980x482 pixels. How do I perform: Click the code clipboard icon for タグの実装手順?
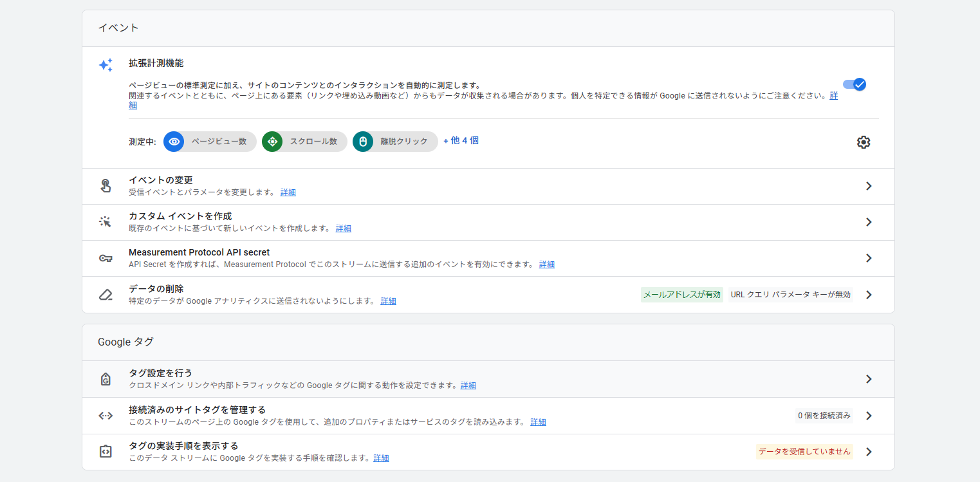[x=106, y=452]
